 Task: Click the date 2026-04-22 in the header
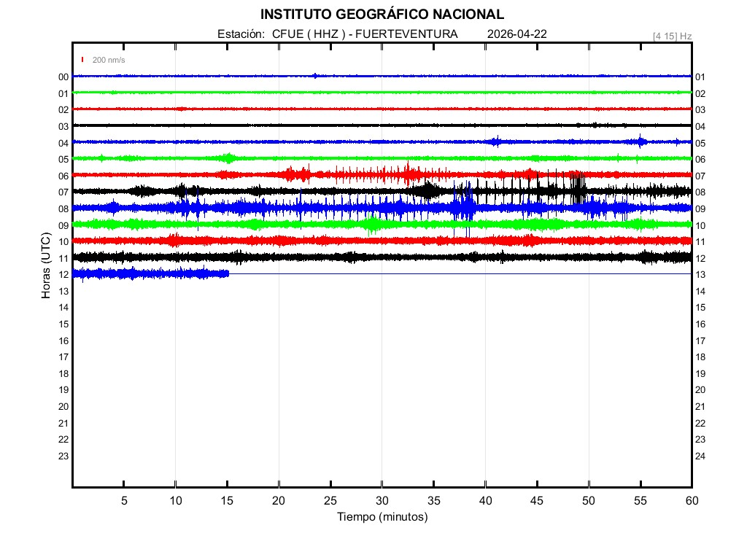coord(516,34)
